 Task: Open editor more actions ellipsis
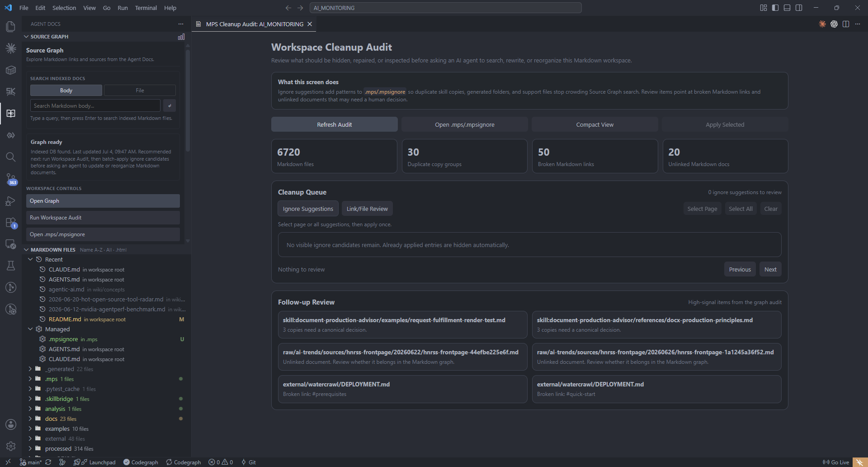pos(858,24)
